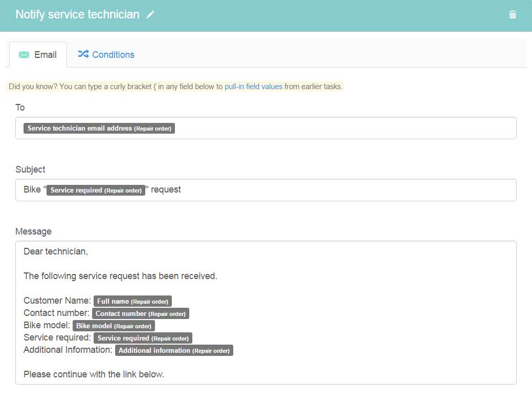532x403 pixels.
Task: Delete the task with the trash icon
Action: coord(513,15)
